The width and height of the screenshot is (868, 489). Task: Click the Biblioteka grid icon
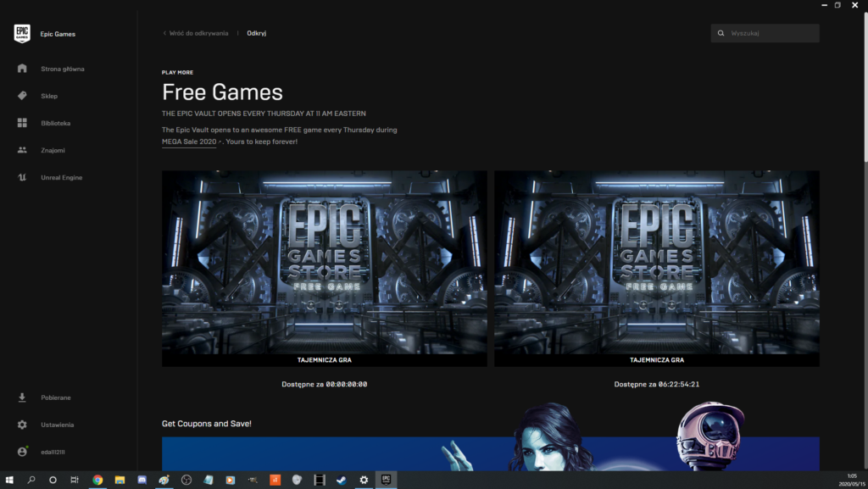[22, 123]
